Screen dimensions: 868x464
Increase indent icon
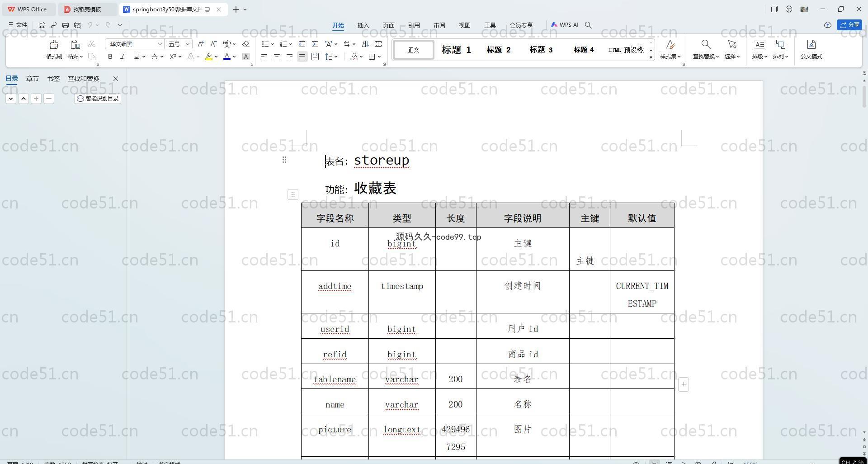click(315, 44)
